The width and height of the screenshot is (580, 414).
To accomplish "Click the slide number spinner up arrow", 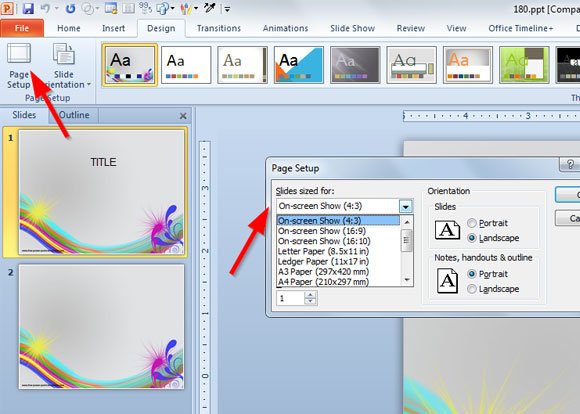I will [x=310, y=294].
